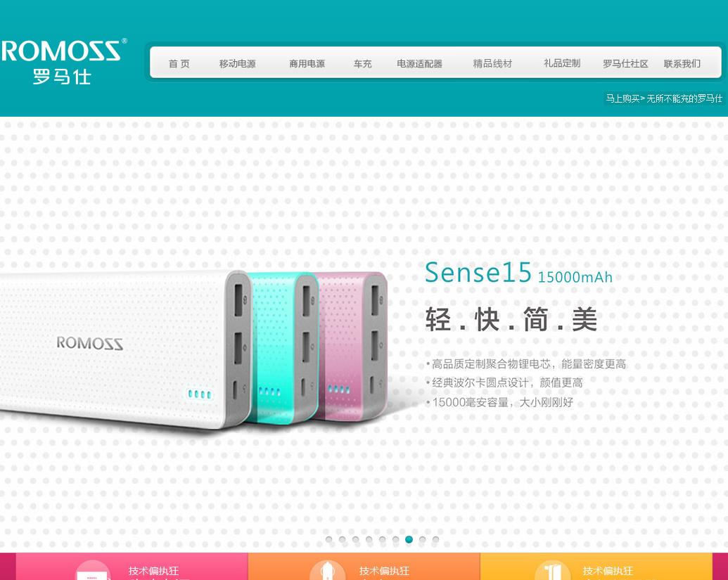
Task: Switch to the fourth carousel slide dot
Action: coord(369,539)
